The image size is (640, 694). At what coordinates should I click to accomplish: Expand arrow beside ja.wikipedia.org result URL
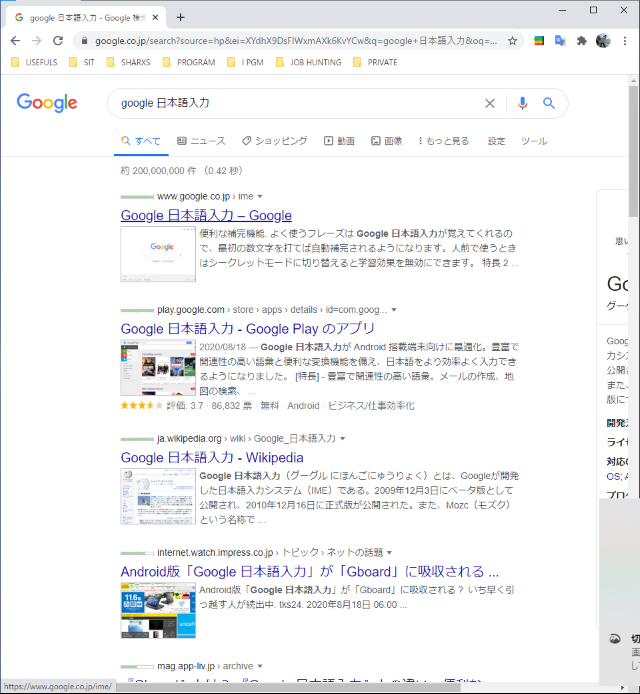click(343, 439)
